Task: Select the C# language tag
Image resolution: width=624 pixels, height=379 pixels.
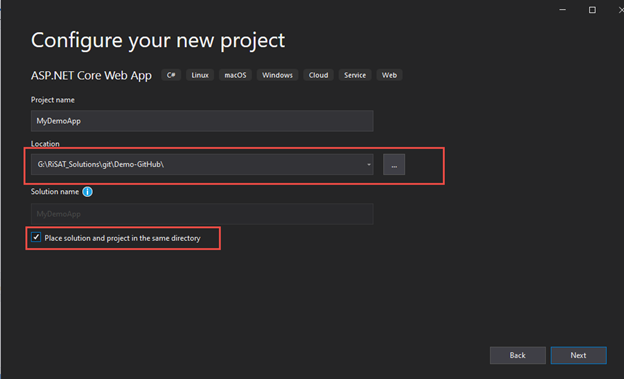Action: click(x=171, y=75)
